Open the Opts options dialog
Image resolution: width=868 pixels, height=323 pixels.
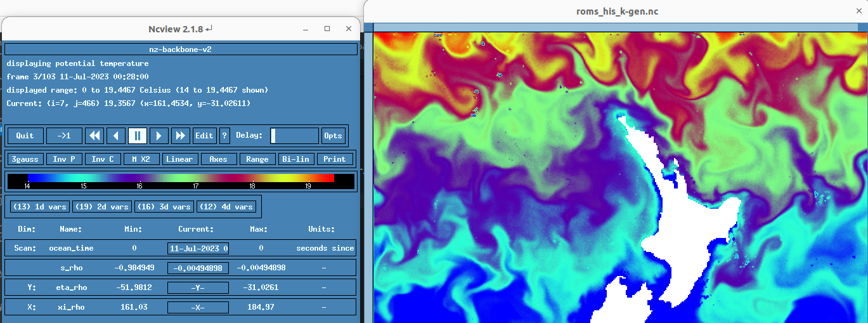click(x=333, y=136)
